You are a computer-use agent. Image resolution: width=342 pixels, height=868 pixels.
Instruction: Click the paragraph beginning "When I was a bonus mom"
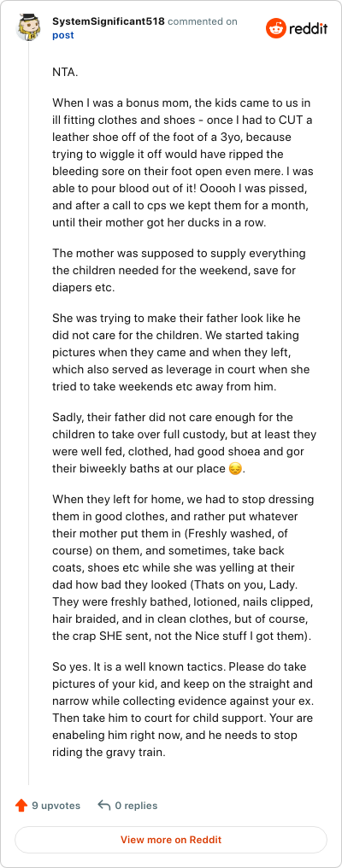[182, 164]
